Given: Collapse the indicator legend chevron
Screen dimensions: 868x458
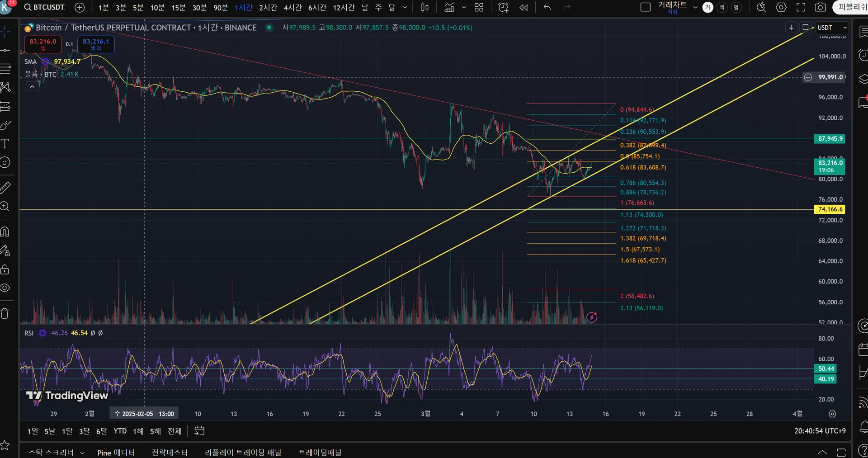Looking at the screenshot, I should click(32, 86).
